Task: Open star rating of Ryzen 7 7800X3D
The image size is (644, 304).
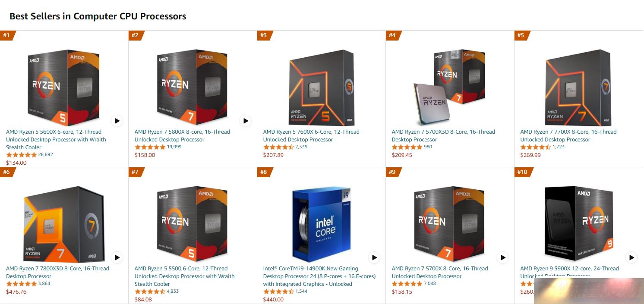Action: (x=22, y=284)
